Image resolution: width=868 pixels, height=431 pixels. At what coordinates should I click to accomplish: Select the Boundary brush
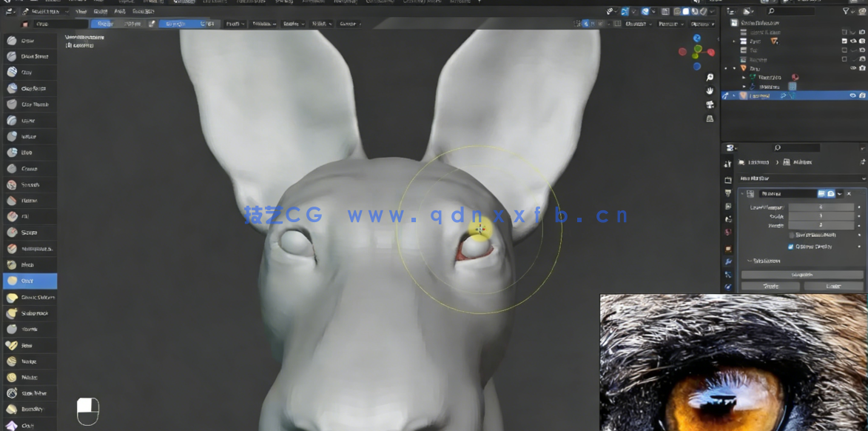pos(30,409)
